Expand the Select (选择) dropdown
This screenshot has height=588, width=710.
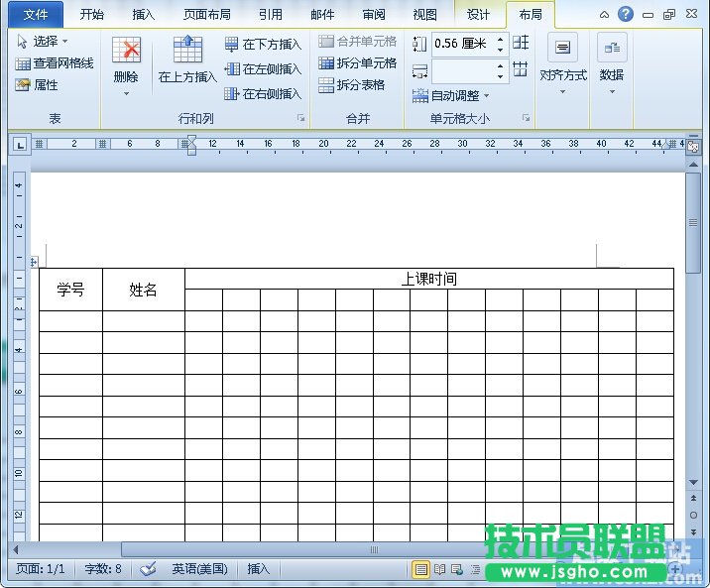pos(44,42)
